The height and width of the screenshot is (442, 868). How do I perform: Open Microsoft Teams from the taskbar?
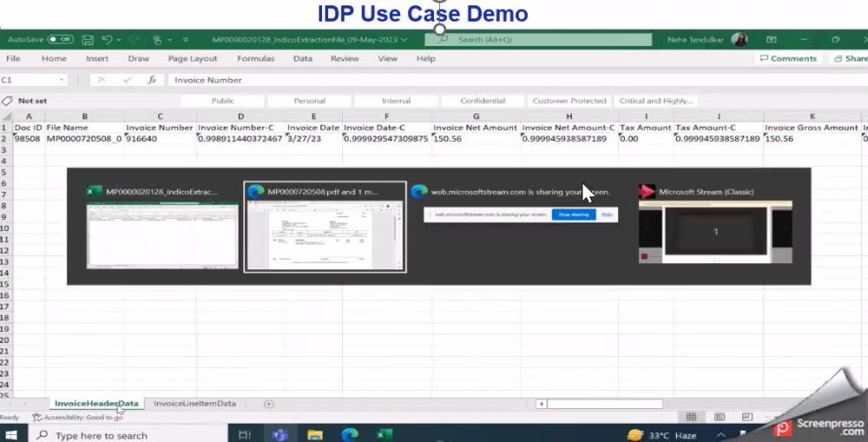pos(279,435)
